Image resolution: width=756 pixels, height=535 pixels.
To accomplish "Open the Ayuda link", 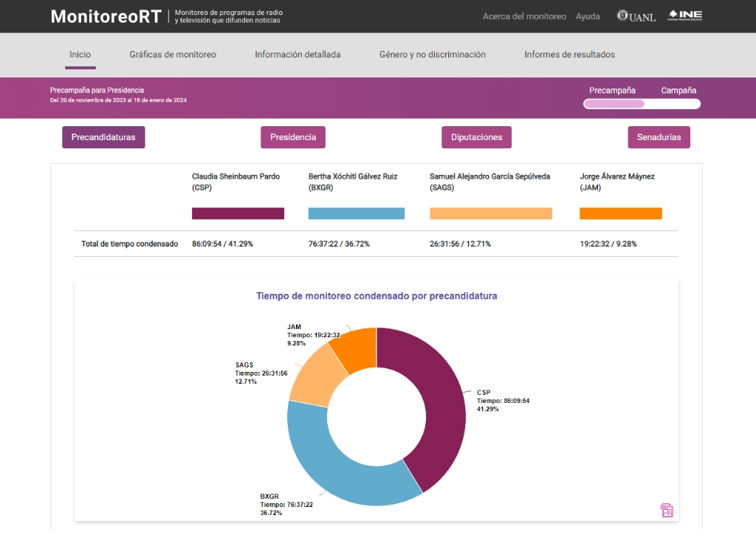I will click(x=588, y=16).
